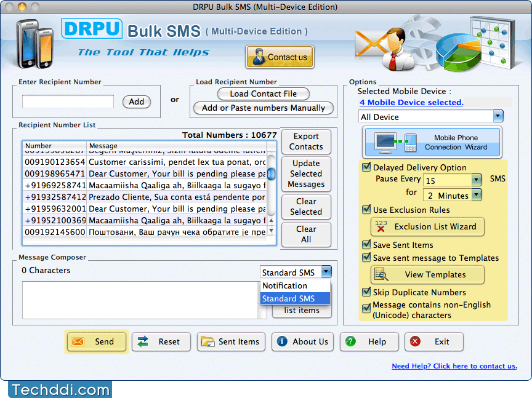Screen dimensions: 532x398
Task: Follow Need Help contact us link
Action: coord(454,366)
